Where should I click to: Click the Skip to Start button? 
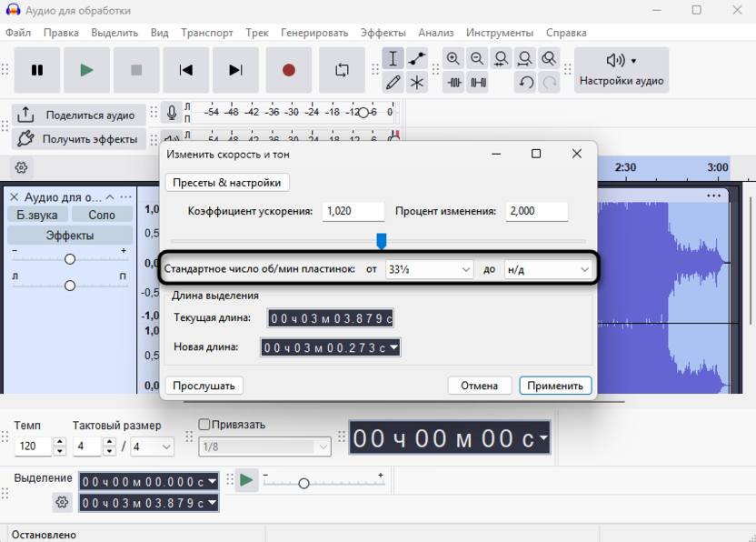coord(186,70)
